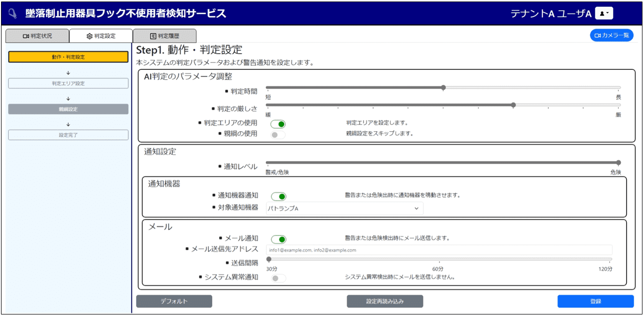Image resolution: width=644 pixels, height=316 pixels.
Task: Open the カメラ一覧 camera list
Action: coord(612,35)
